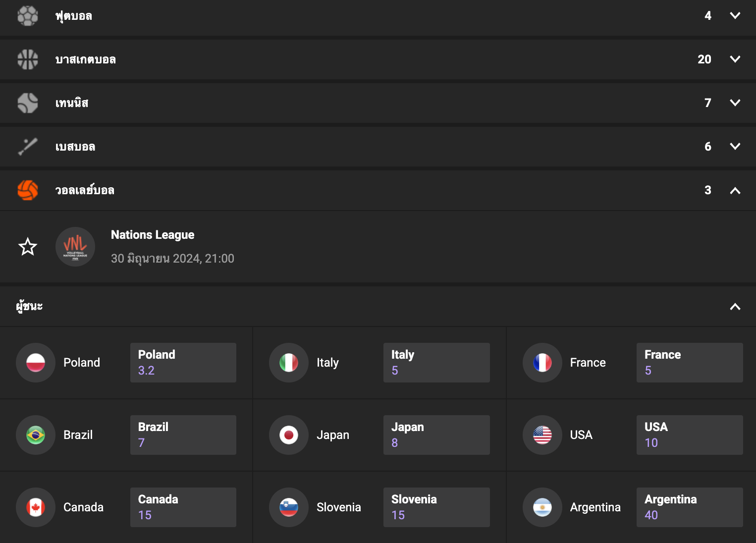756x543 pixels.
Task: Open the VNL Nations League logo
Action: [x=75, y=247]
